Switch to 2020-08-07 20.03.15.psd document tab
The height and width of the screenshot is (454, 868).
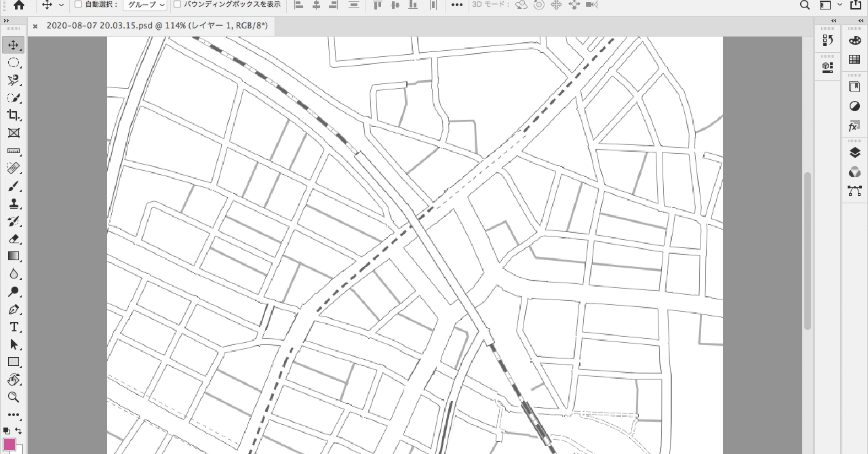[x=157, y=26]
